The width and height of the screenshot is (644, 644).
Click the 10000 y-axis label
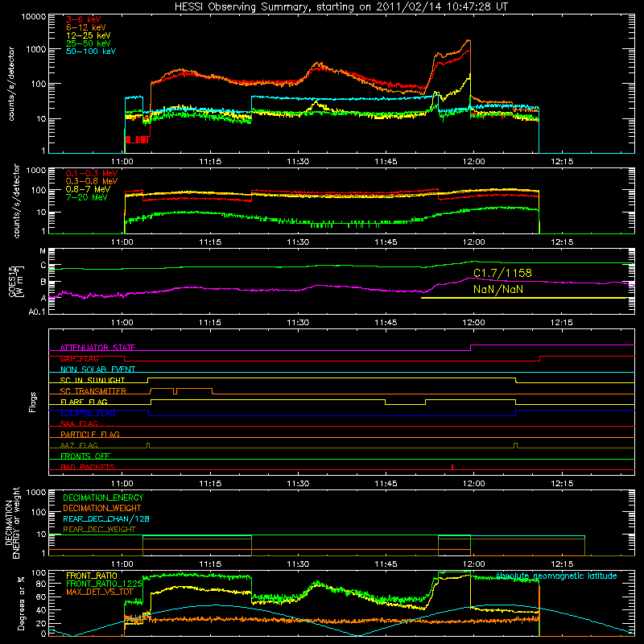[x=34, y=16]
